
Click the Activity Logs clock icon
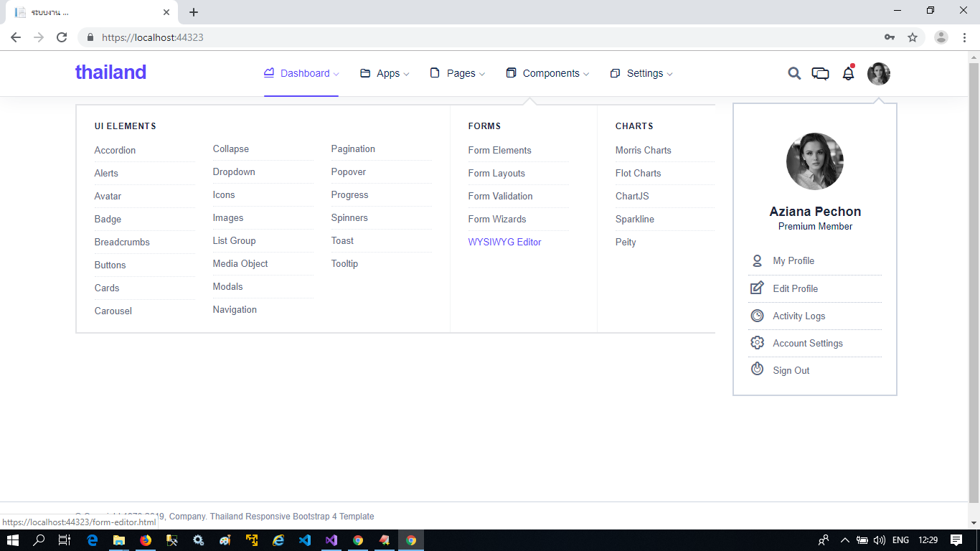757,316
